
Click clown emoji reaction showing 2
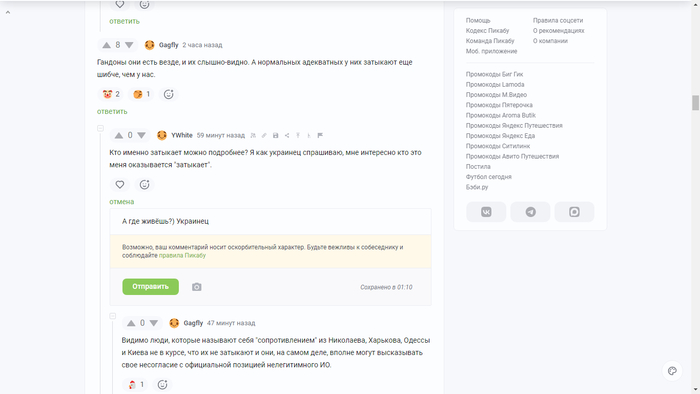tap(111, 94)
